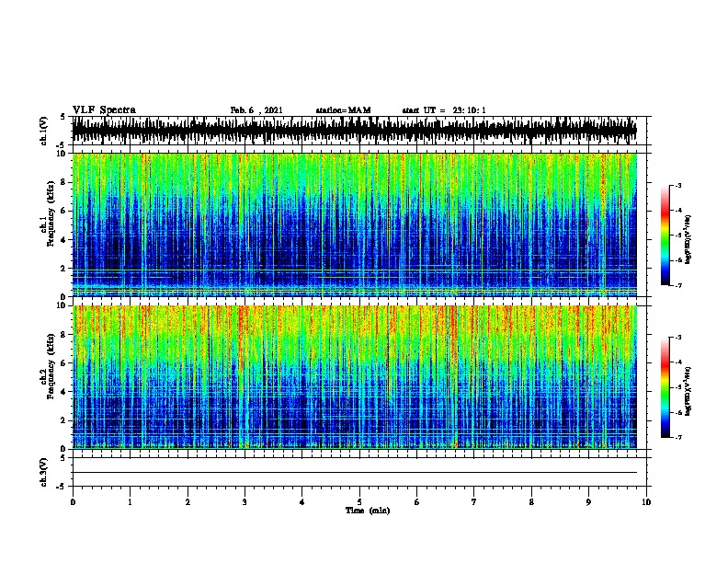Click the "VLF Spectra" title text
This screenshot has width=728, height=563.
(104, 110)
